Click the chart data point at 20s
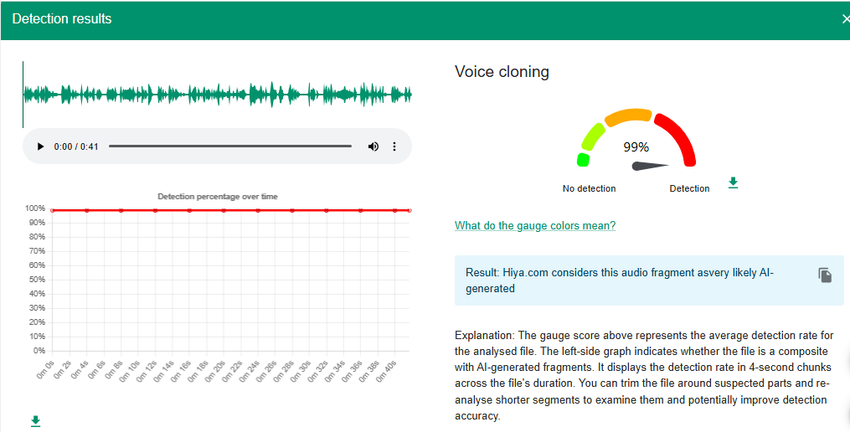The width and height of the screenshot is (850, 432). click(223, 210)
